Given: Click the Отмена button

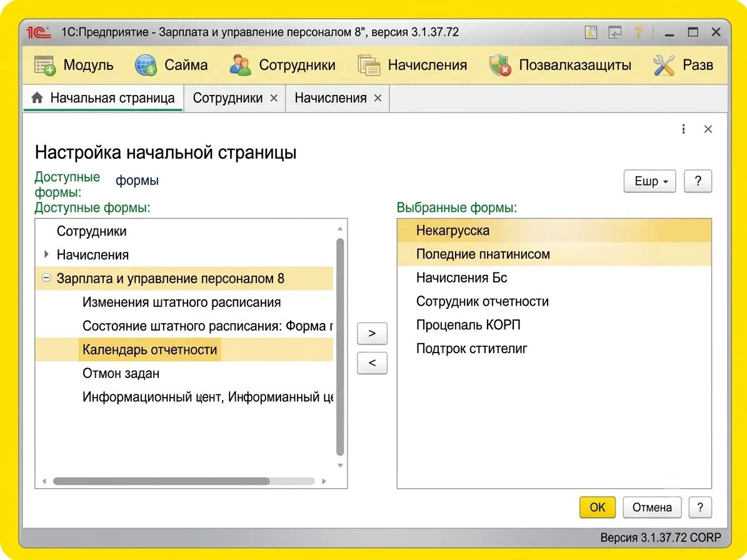Looking at the screenshot, I should point(652,507).
